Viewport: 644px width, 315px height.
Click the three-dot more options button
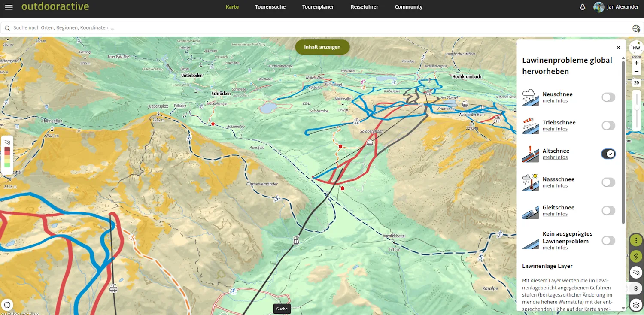[x=636, y=240]
